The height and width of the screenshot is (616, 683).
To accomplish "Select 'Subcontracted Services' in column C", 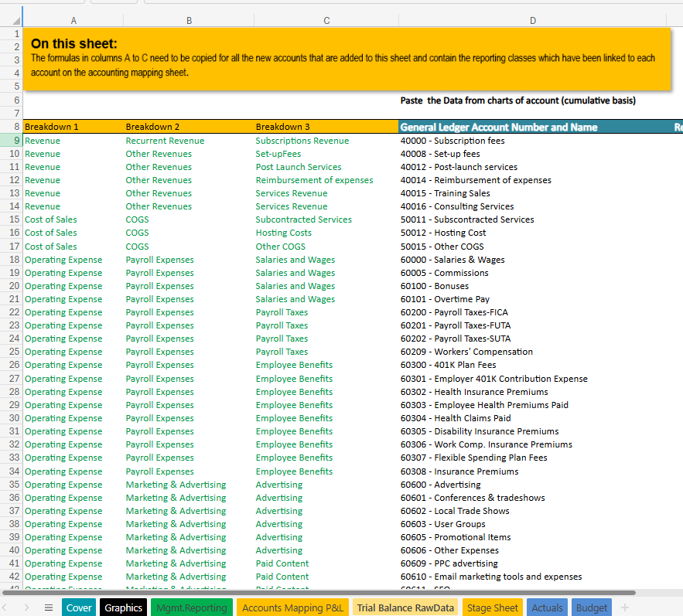I will (x=326, y=220).
